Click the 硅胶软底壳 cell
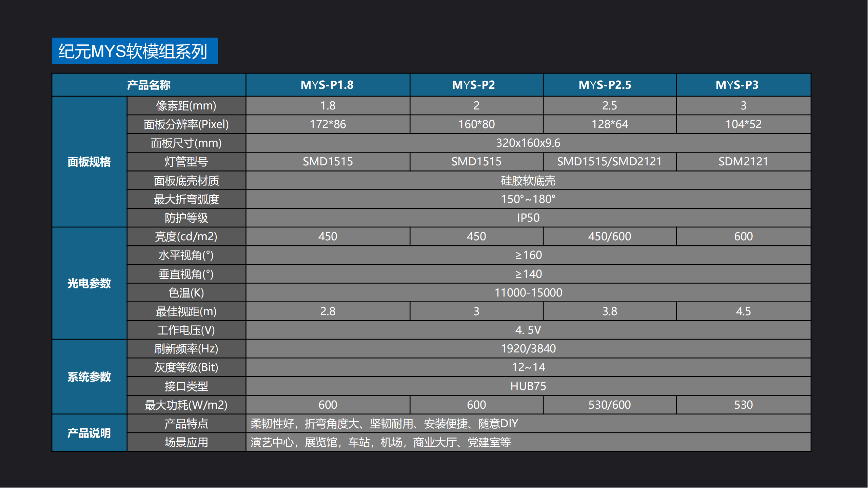 528,181
